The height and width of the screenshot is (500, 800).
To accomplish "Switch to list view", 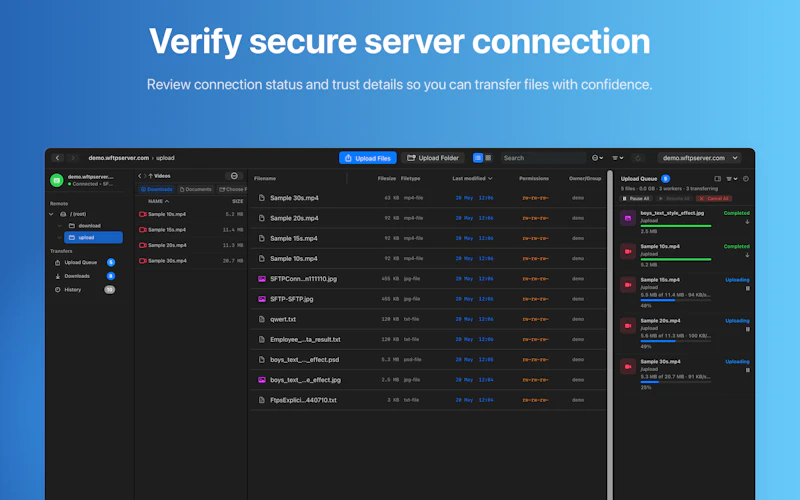I will coord(478,158).
